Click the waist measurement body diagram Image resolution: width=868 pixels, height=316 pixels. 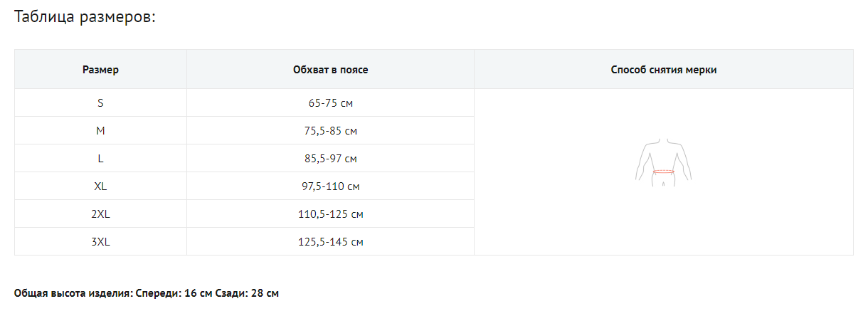tap(663, 164)
